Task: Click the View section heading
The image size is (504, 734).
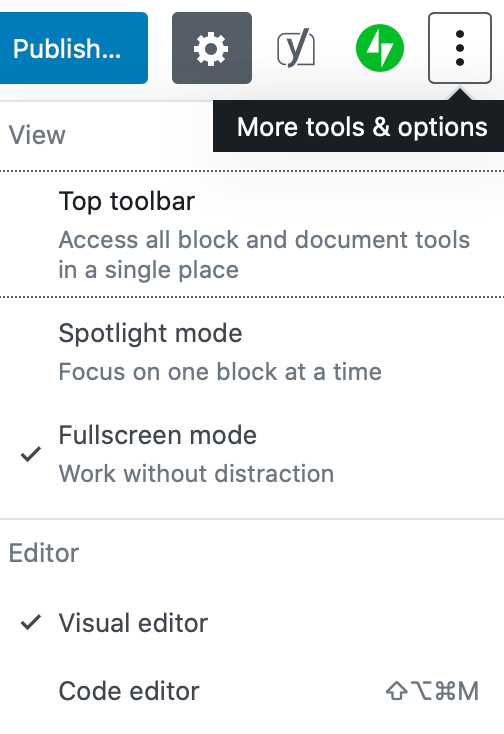Action: [x=37, y=135]
